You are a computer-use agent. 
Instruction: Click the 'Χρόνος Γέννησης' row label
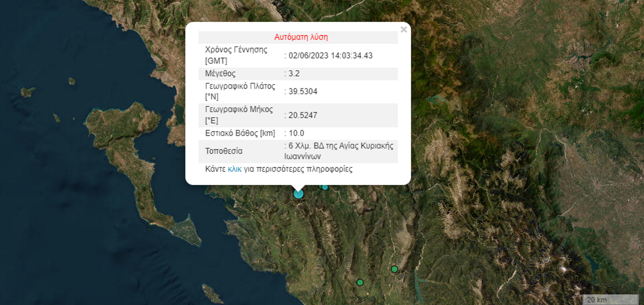pos(236,50)
